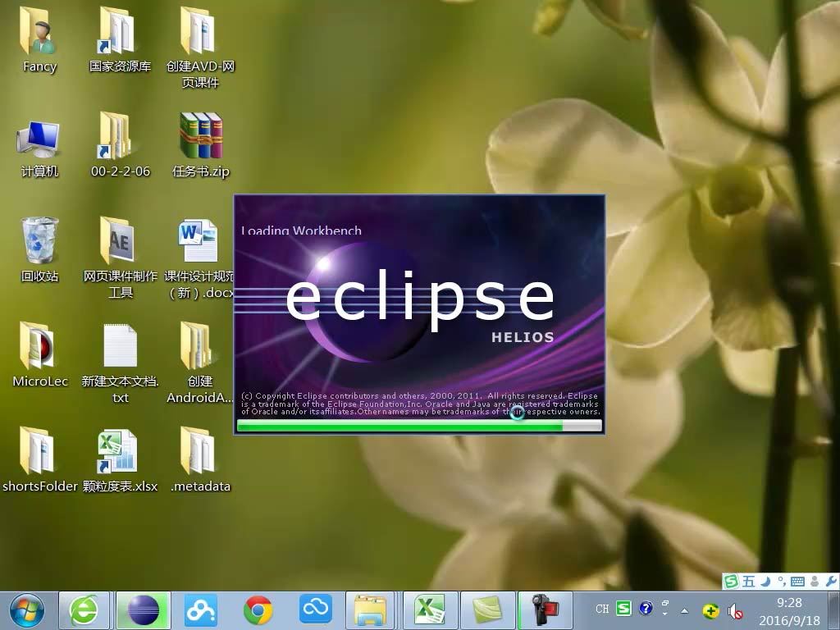The height and width of the screenshot is (630, 840).
Task: Select the 回收站 recycle bin icon
Action: pyautogui.click(x=39, y=251)
